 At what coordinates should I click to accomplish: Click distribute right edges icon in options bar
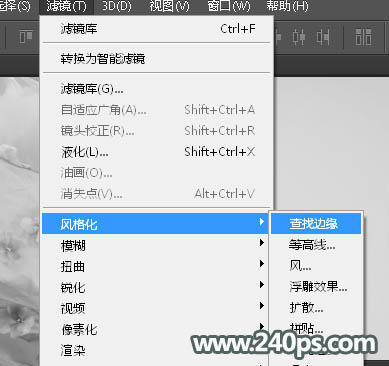[323, 36]
